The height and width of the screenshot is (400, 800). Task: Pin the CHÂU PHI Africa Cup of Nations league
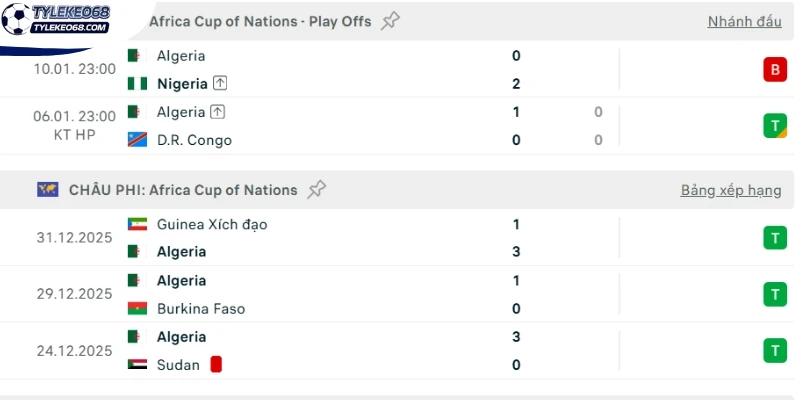[316, 190]
